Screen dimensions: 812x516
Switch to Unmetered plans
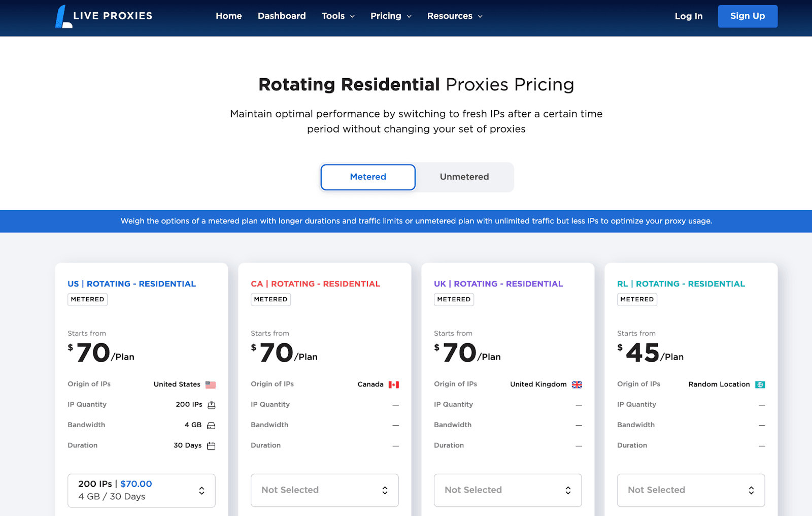coord(464,177)
